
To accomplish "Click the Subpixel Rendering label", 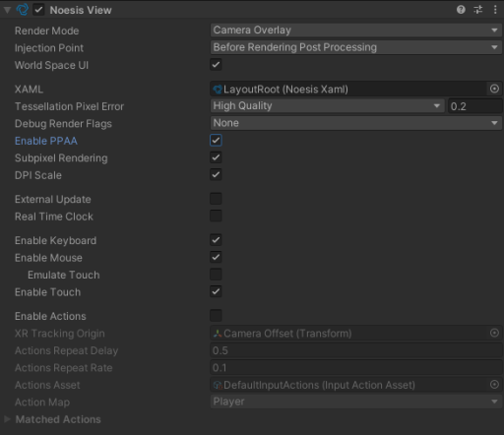I will 61,158.
